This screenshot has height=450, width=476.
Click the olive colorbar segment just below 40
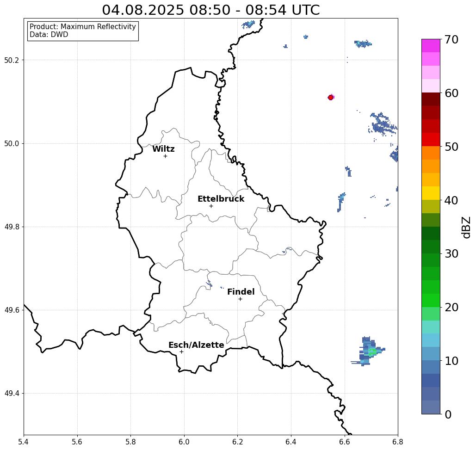(431, 206)
